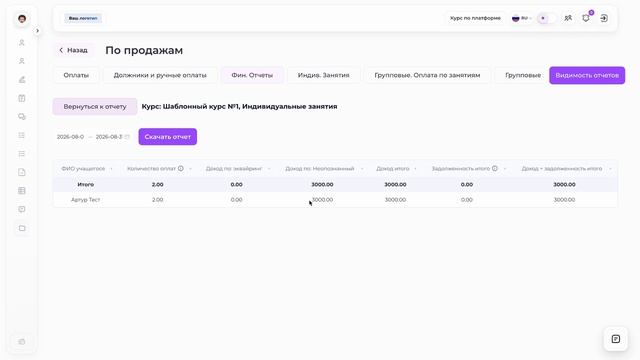640x360 pixels.
Task: Sort by the Задолженность итого column arrow
Action: coord(505,169)
